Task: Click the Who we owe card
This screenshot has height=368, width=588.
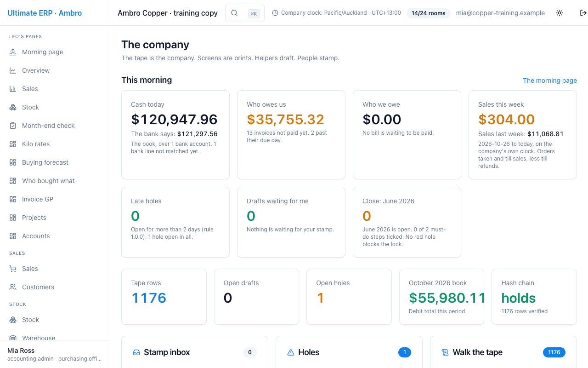Action: (407, 135)
